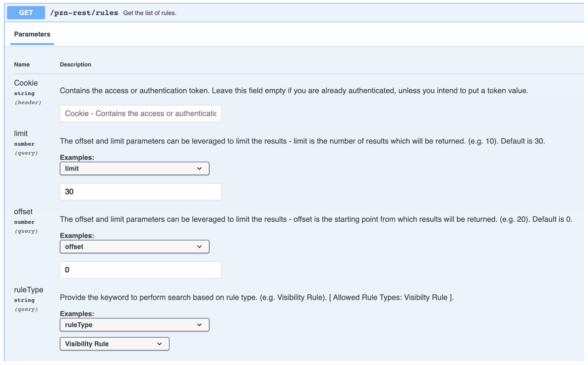Click the offset parameter name
The width and height of the screenshot is (588, 365).
tap(23, 212)
